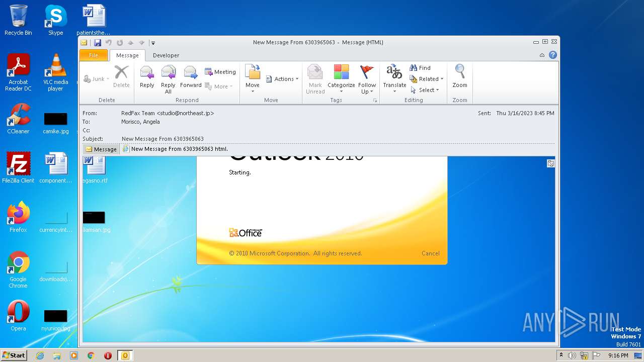Open the Categorize color menu
Viewport: 644px width, 362px height.
(x=341, y=79)
